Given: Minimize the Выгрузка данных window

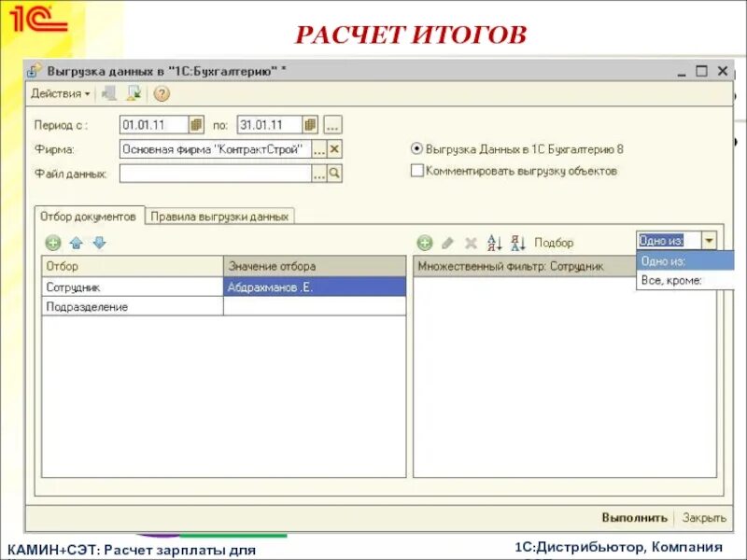Looking at the screenshot, I should pyautogui.click(x=682, y=72).
